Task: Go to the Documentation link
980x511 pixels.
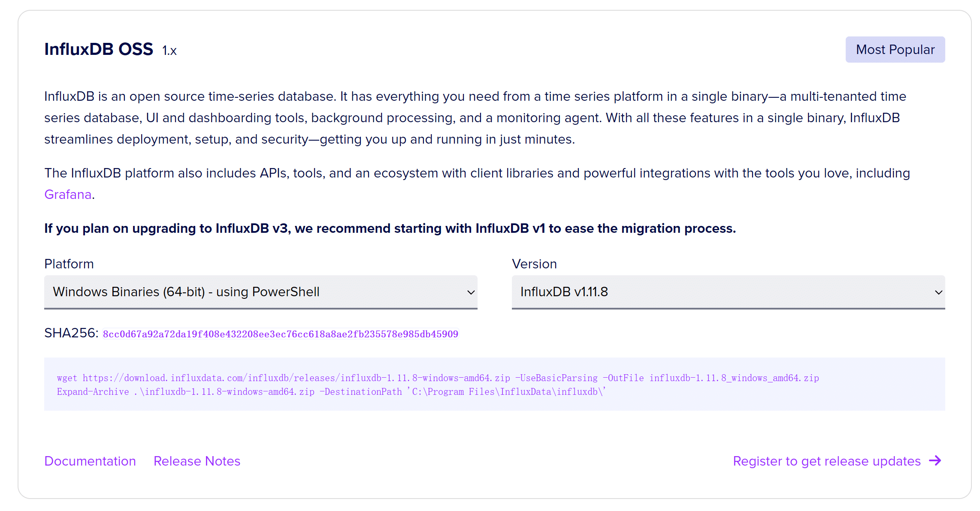Action: (x=90, y=461)
